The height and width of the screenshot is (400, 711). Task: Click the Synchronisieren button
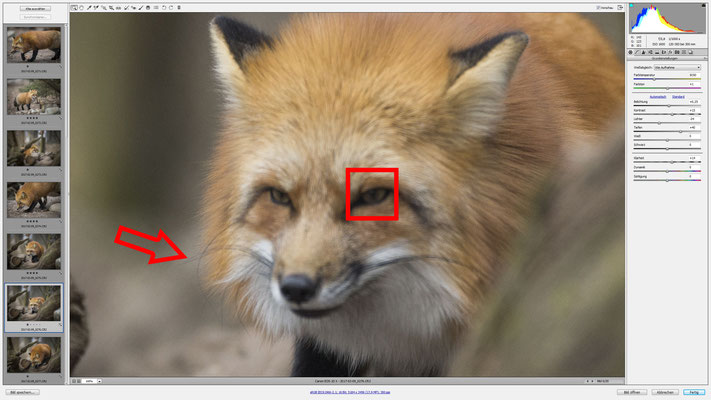click(35, 17)
